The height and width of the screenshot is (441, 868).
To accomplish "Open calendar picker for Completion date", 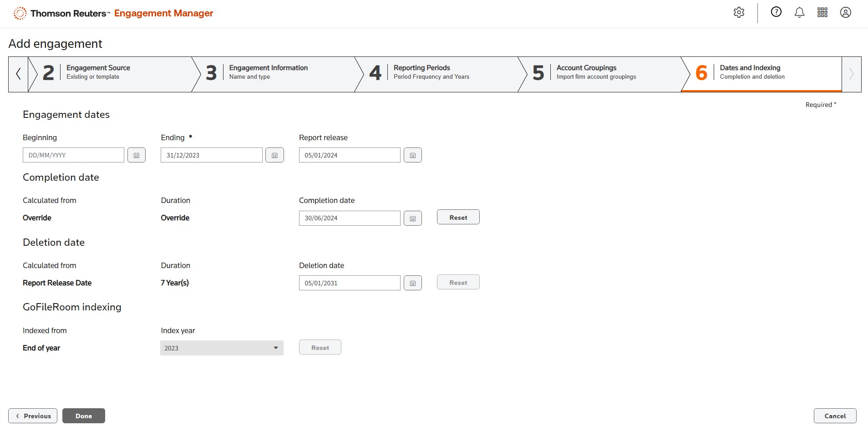I will [412, 218].
